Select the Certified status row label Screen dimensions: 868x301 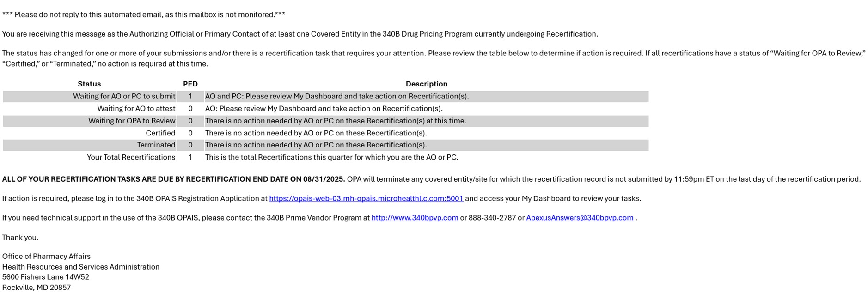coord(160,133)
